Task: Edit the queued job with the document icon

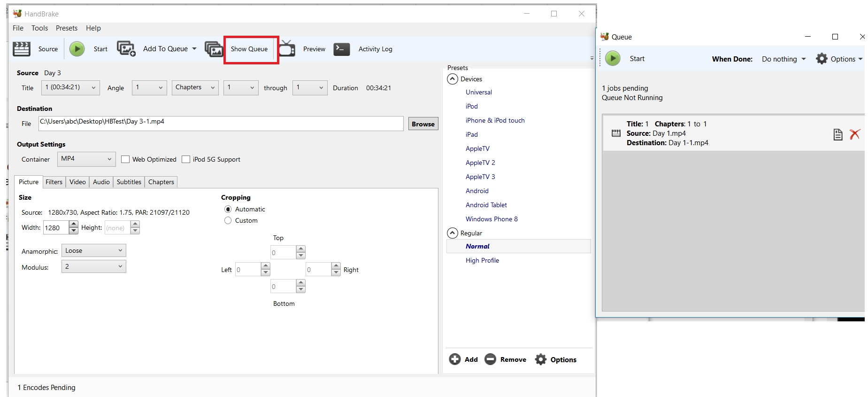Action: click(837, 134)
